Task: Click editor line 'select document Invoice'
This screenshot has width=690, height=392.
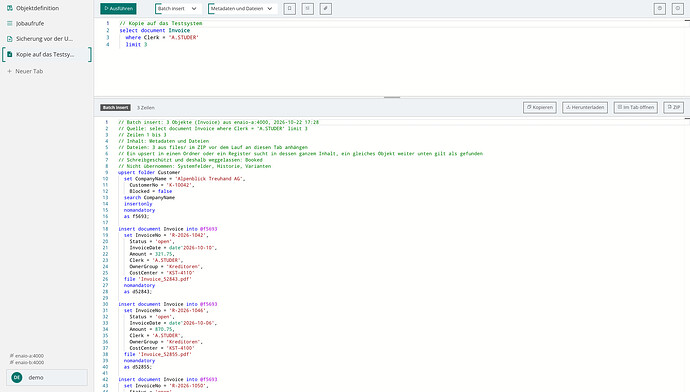Action: click(155, 30)
